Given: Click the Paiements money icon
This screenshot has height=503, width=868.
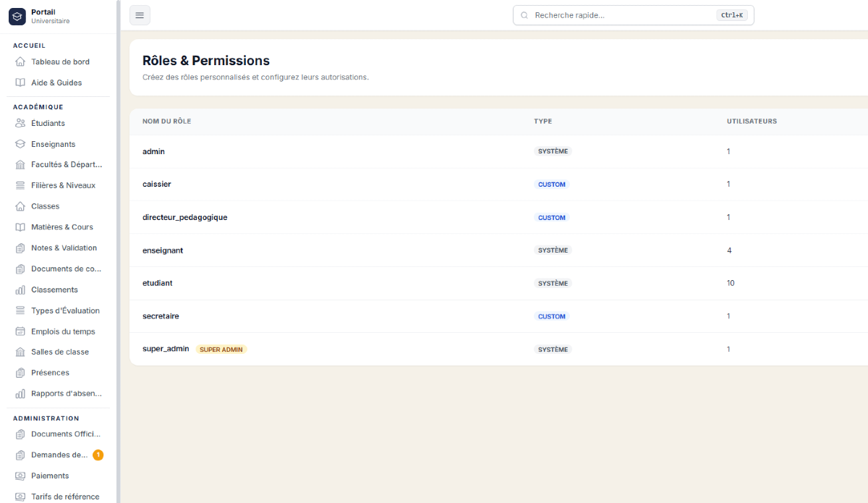Looking at the screenshot, I should [20, 475].
